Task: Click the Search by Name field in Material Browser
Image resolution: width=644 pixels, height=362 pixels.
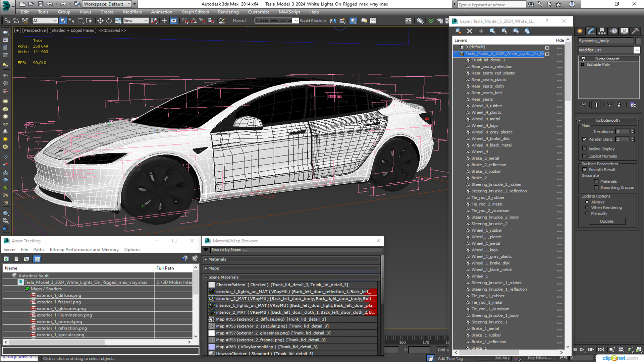Action: tap(296, 250)
